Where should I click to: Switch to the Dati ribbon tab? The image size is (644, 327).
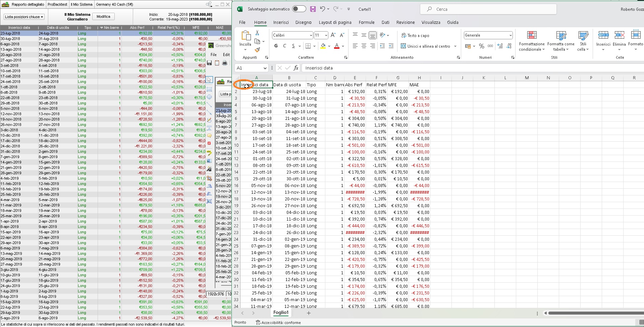[385, 22]
